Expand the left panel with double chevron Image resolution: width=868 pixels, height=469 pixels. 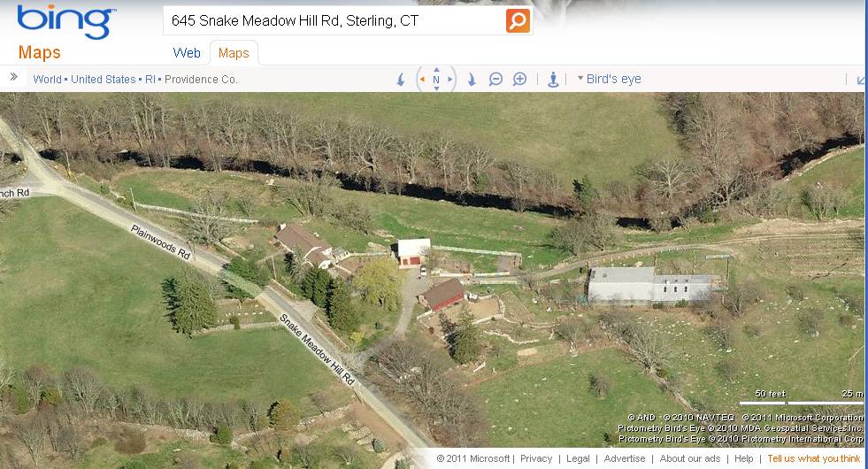click(14, 77)
